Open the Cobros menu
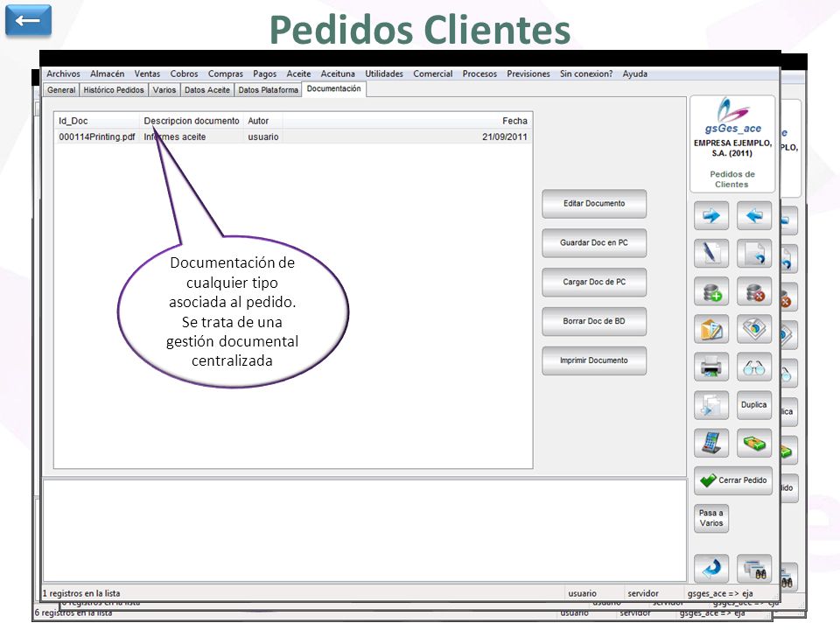840x630 pixels. (x=185, y=73)
